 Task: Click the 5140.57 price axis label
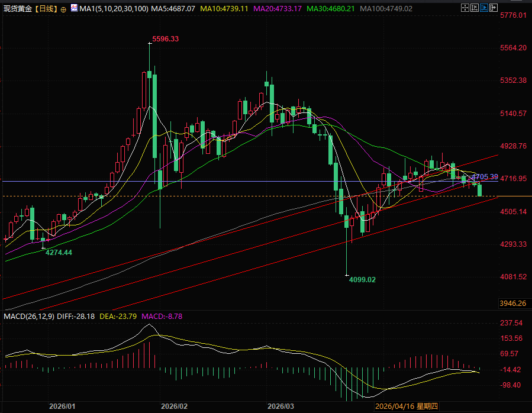pos(513,114)
